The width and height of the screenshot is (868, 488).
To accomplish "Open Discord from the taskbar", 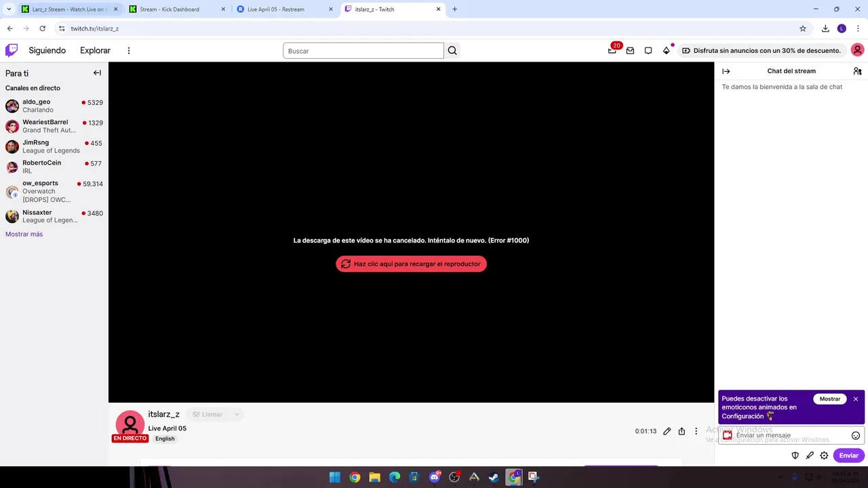I will (x=435, y=477).
